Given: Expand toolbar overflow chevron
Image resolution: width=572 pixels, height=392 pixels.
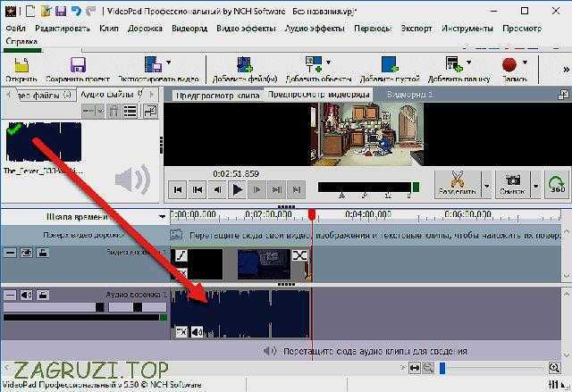Looking at the screenshot, I should click(x=566, y=70).
